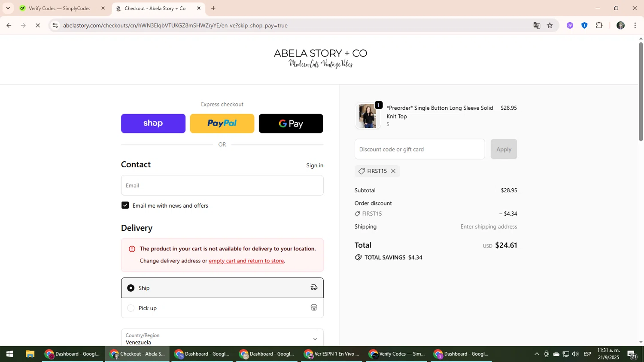Screen dimensions: 644x362
Task: Click the FIRST15 order discount line
Action: click(x=436, y=214)
